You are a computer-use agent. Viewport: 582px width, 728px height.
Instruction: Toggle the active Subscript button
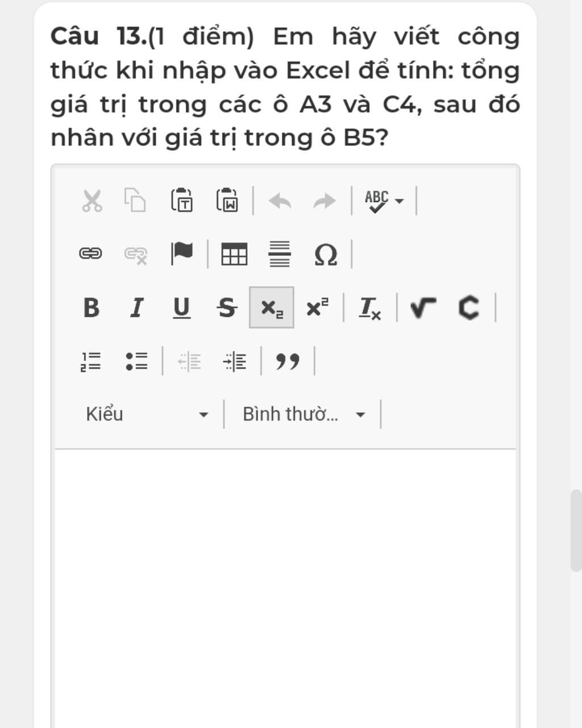[x=272, y=308]
